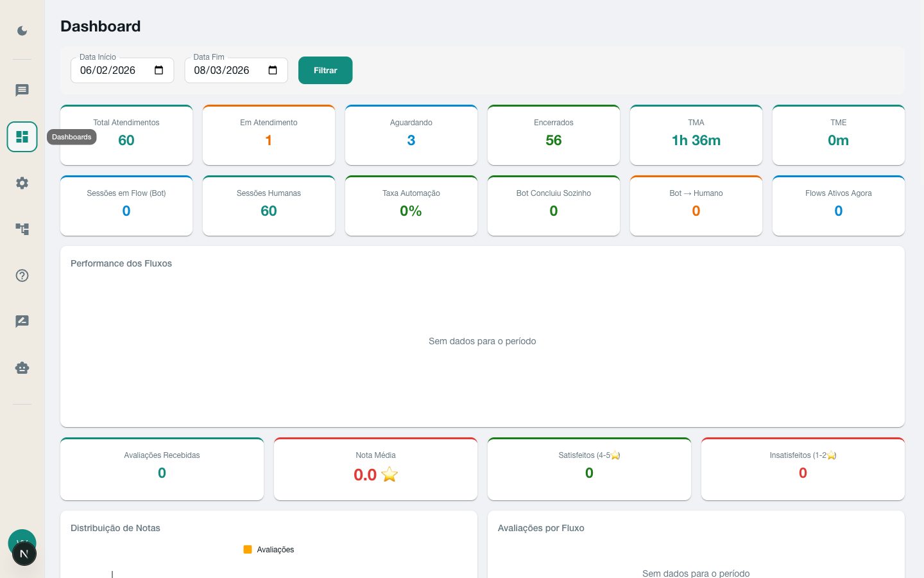
Task: Open the flows hierarchy icon in sidebar
Action: pyautogui.click(x=22, y=229)
